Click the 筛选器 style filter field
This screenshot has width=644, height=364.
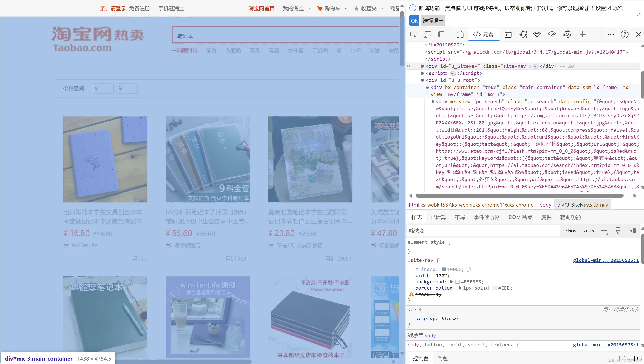[482, 231]
